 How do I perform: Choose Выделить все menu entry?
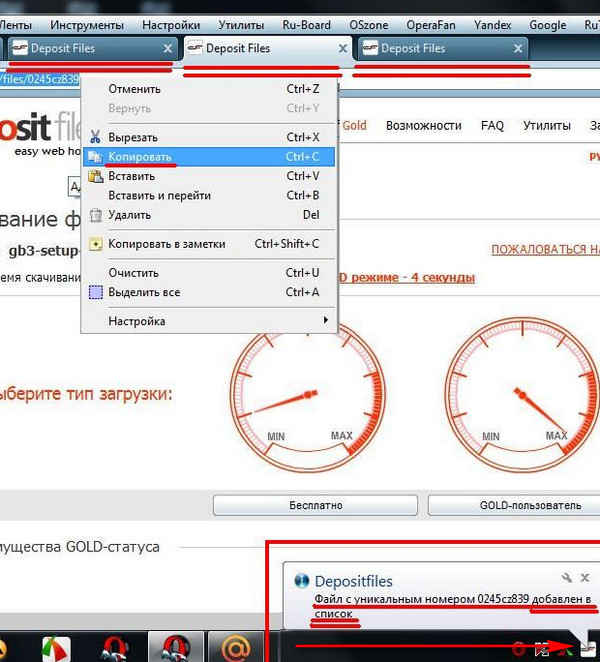pos(143,292)
